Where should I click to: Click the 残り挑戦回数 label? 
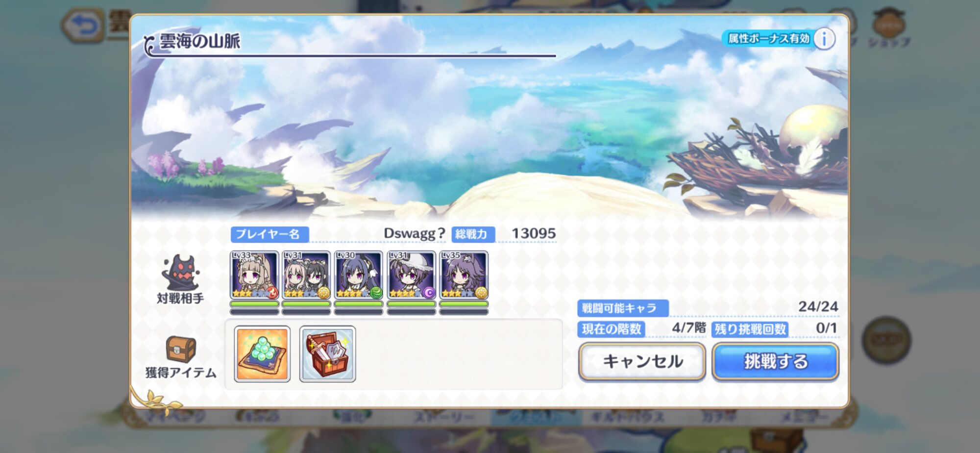coord(750,329)
